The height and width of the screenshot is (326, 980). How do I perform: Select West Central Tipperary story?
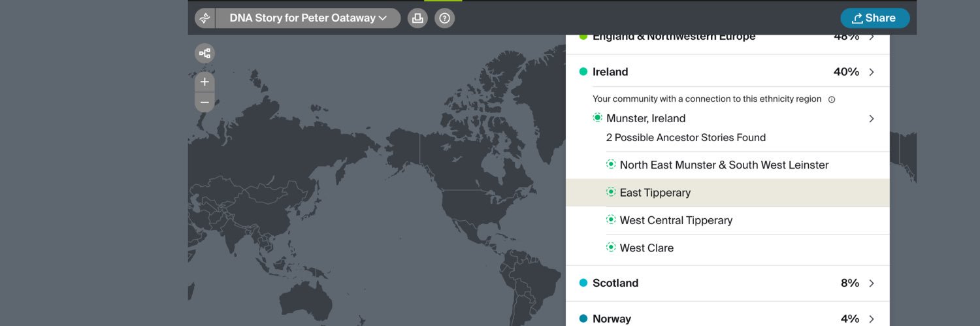coord(676,220)
